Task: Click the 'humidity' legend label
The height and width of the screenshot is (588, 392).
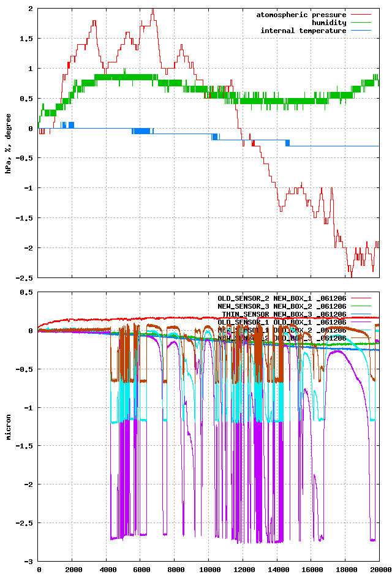Action: tap(328, 23)
